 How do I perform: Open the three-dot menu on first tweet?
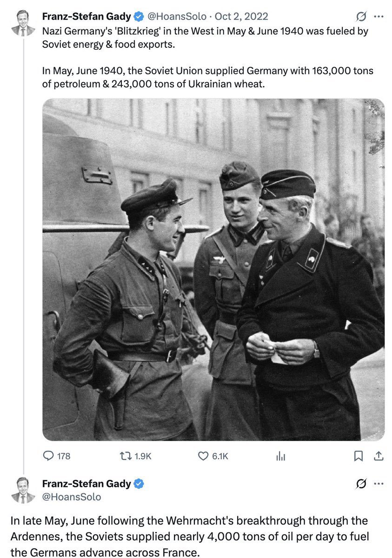pos(379,16)
